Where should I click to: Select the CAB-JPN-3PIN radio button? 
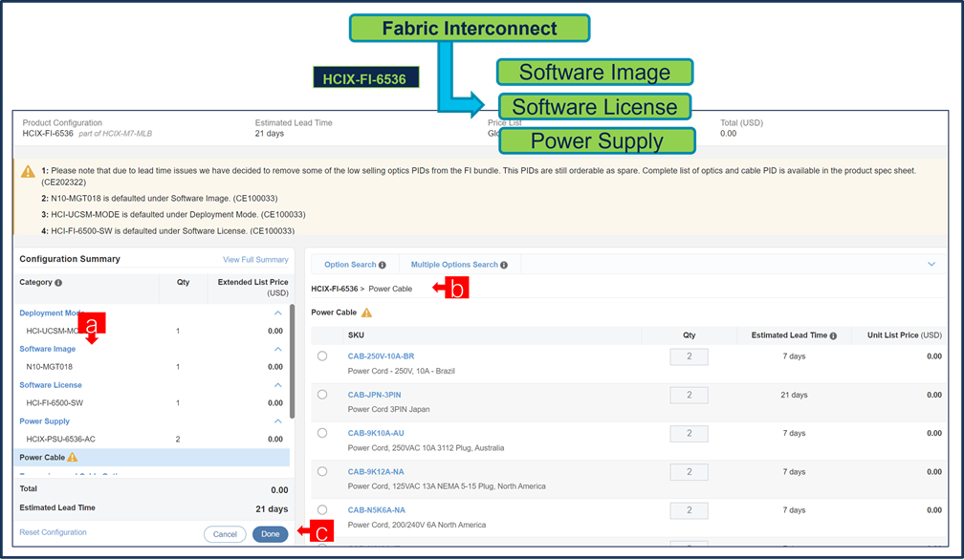pos(322,395)
